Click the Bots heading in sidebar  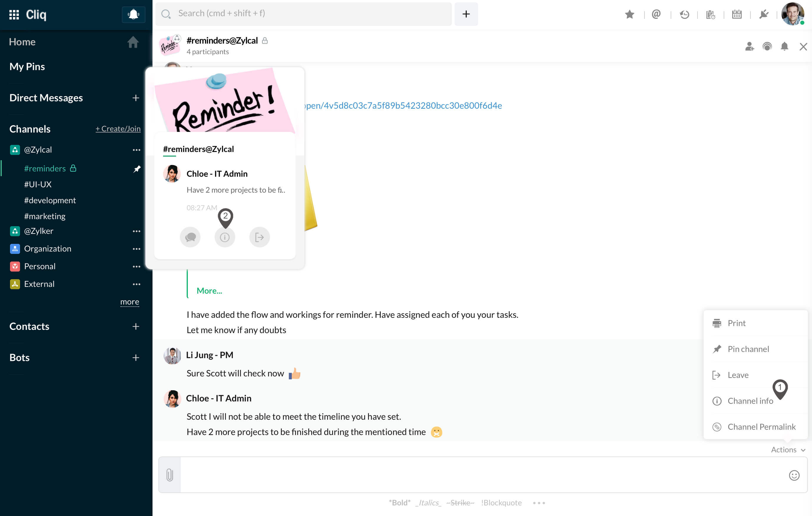point(19,358)
